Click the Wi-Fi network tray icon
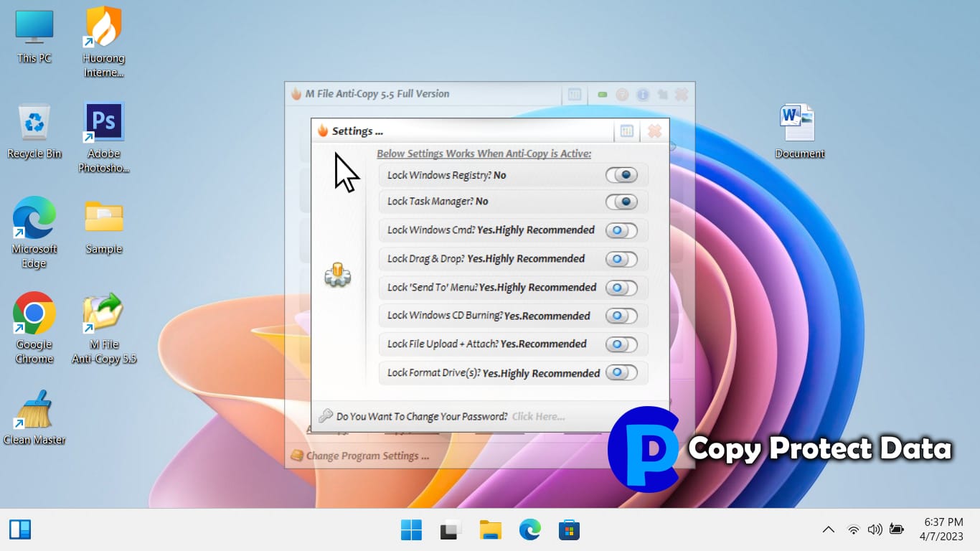Image resolution: width=980 pixels, height=551 pixels. pos(853,530)
